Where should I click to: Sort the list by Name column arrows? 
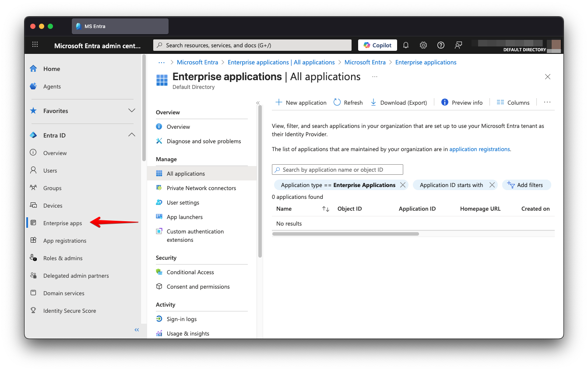[325, 209]
